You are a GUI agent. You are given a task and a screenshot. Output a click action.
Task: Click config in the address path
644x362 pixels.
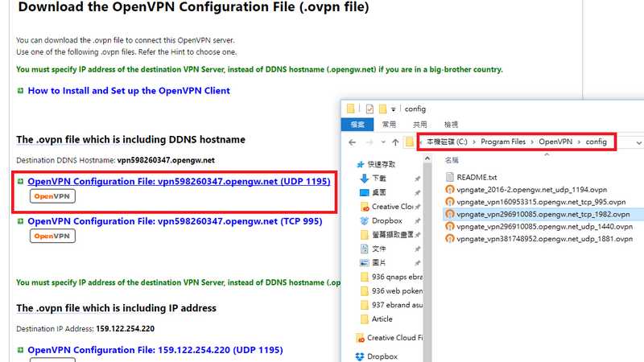pos(596,142)
